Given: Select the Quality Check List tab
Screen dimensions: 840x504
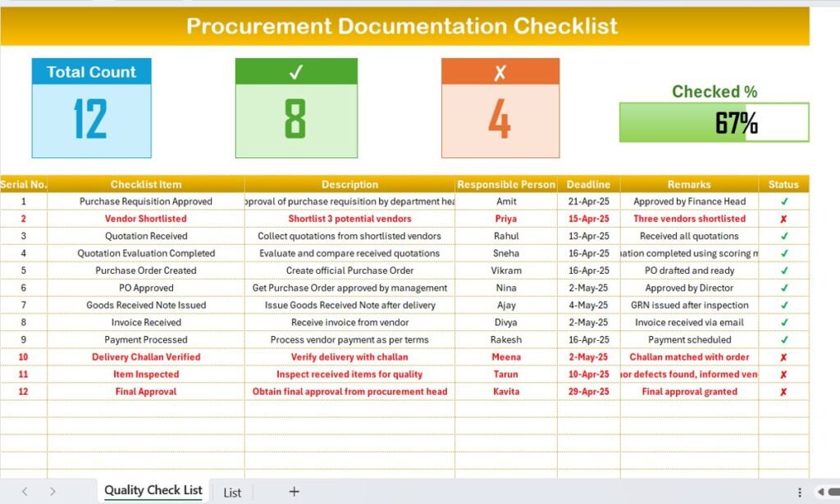Looking at the screenshot, I should click(153, 490).
